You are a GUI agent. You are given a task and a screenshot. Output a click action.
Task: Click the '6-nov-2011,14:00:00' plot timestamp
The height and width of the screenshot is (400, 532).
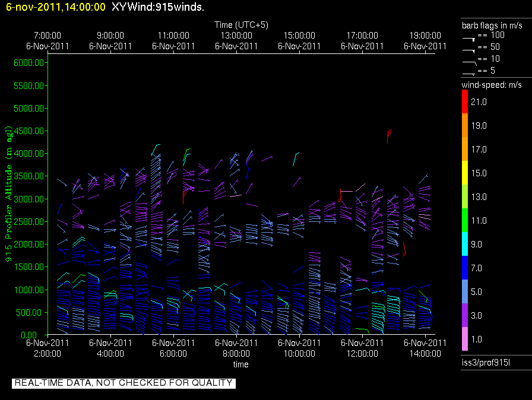click(56, 7)
